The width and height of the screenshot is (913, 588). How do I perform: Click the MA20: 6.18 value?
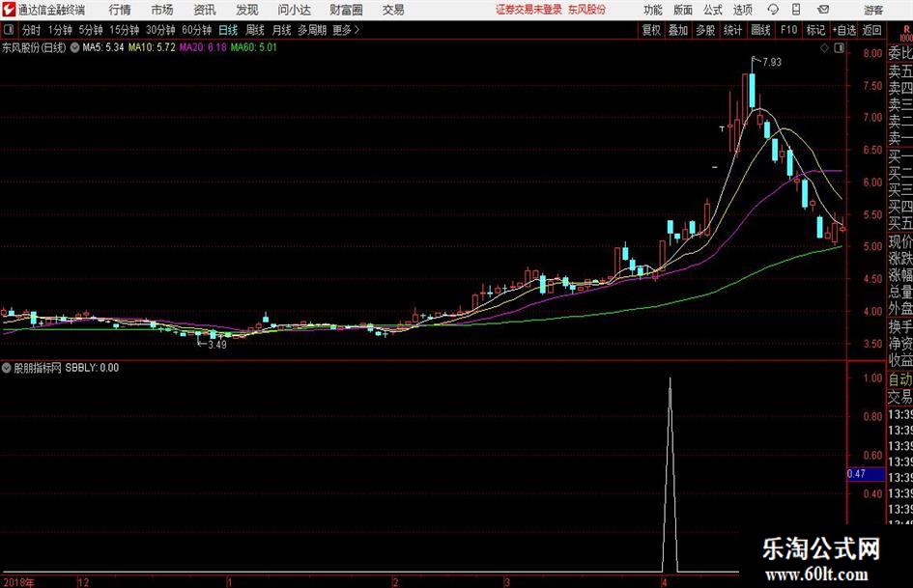(203, 47)
